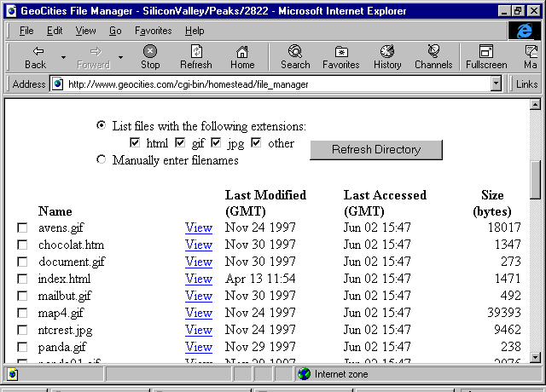Open the Forward history dropdown arrow
This screenshot has width=546, height=392.
120,57
